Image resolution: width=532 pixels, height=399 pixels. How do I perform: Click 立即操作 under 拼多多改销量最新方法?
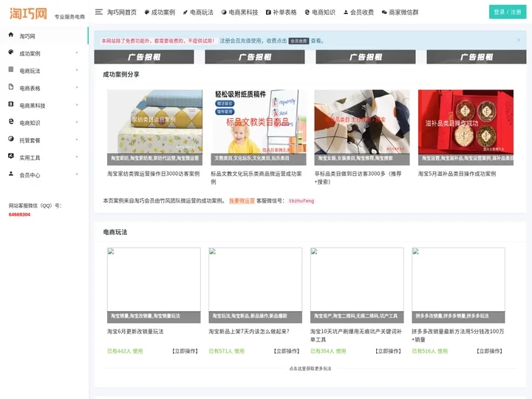point(489,351)
